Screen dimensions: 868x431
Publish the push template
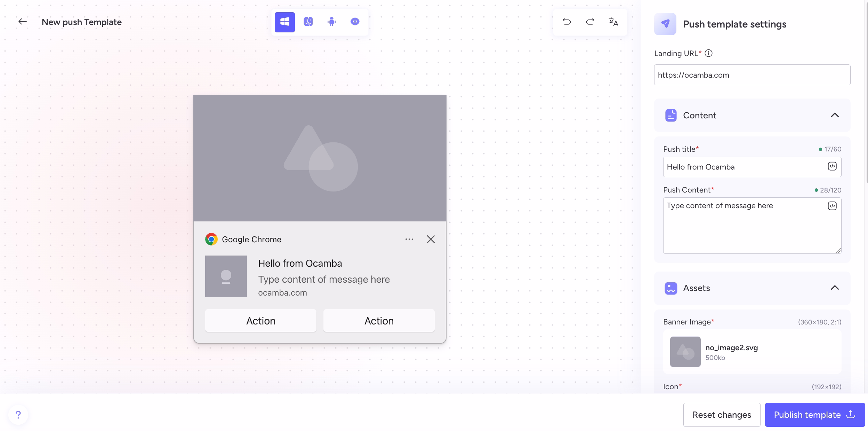pyautogui.click(x=815, y=414)
